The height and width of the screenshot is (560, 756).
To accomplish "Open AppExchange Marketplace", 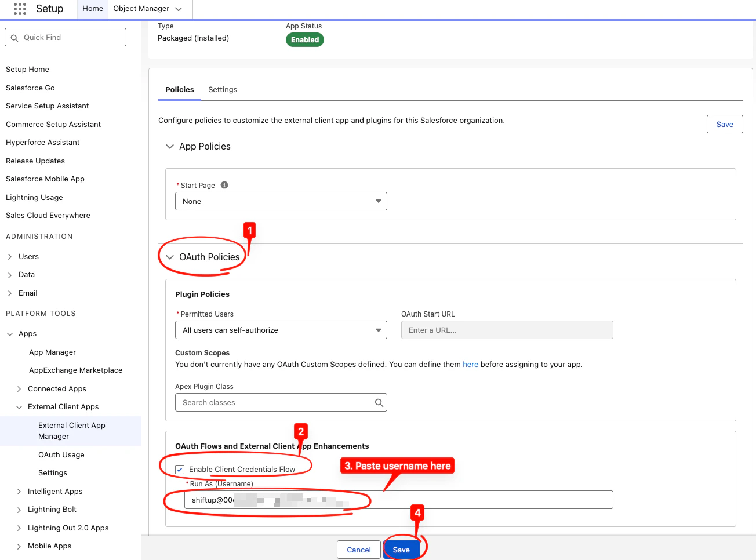I will (76, 370).
